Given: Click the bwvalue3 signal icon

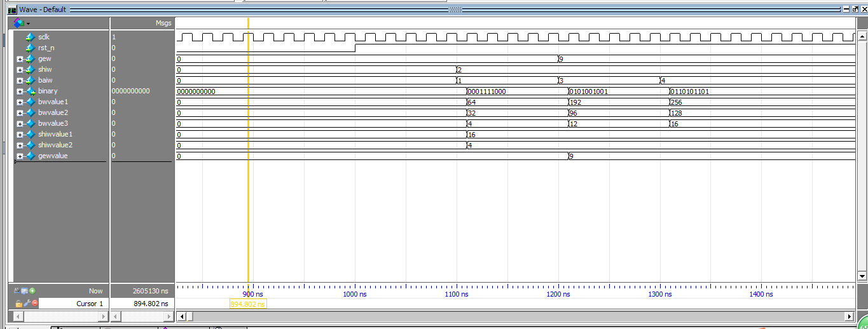Looking at the screenshot, I should (31, 124).
